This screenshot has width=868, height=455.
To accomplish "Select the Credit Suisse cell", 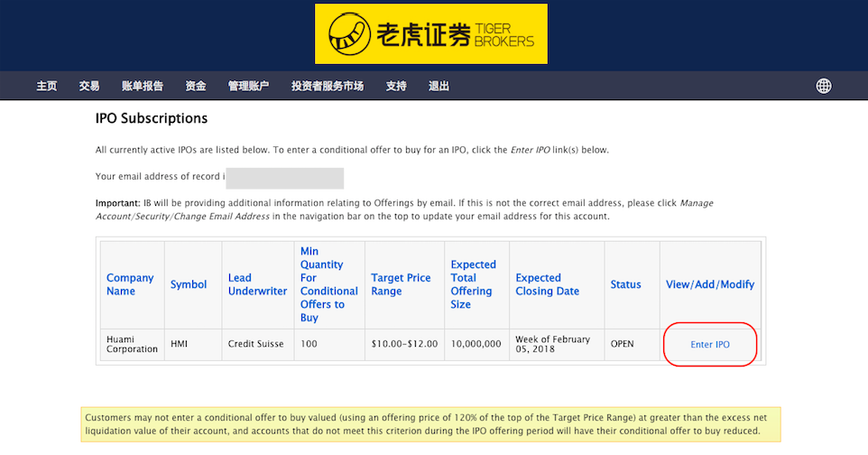I will [x=257, y=344].
